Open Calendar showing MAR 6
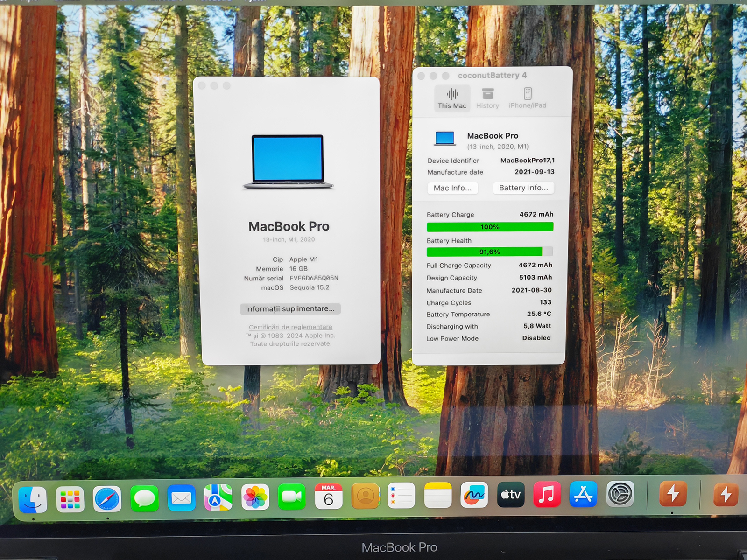This screenshot has height=560, width=747. click(x=329, y=496)
